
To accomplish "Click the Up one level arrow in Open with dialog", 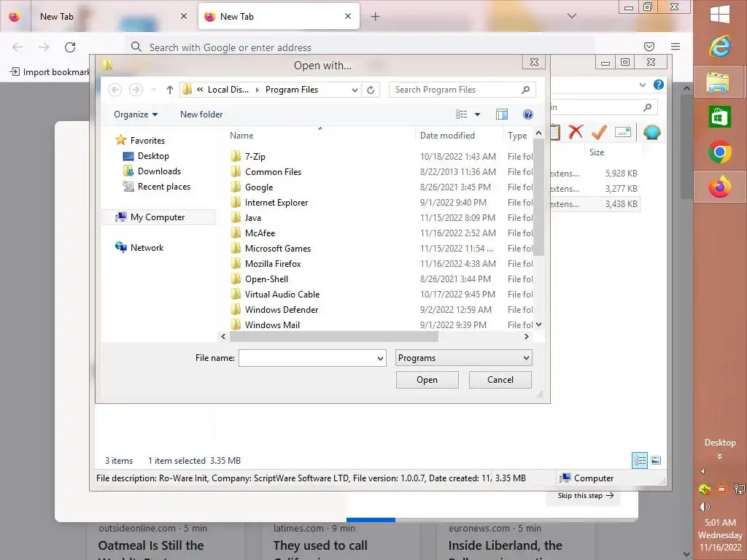I will (169, 90).
